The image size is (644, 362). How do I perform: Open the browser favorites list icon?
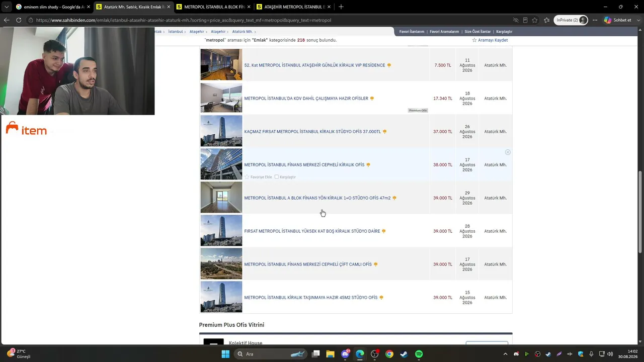coord(546,20)
